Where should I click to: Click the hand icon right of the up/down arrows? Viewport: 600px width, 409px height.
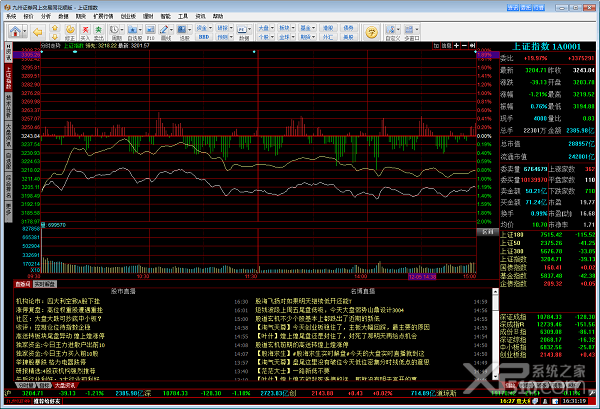(x=70, y=30)
